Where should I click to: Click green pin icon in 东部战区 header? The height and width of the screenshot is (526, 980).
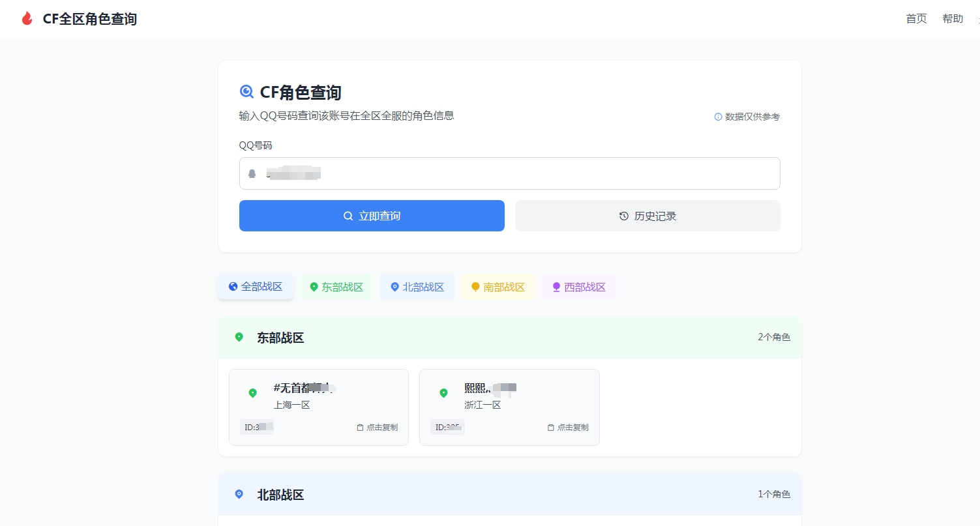(239, 337)
